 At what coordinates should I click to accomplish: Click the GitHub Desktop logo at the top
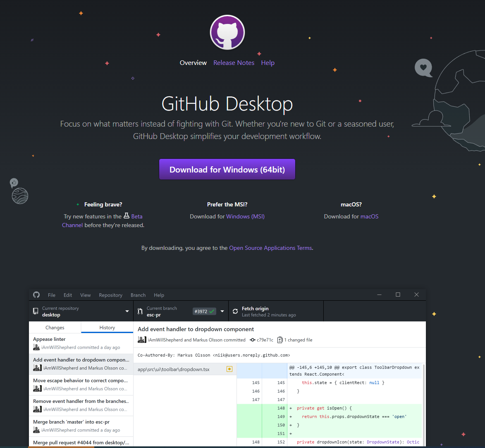coord(227,32)
